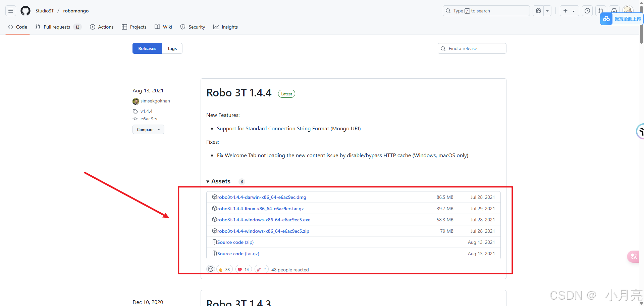Switch to the Code tab
644x306 pixels.
18,27
